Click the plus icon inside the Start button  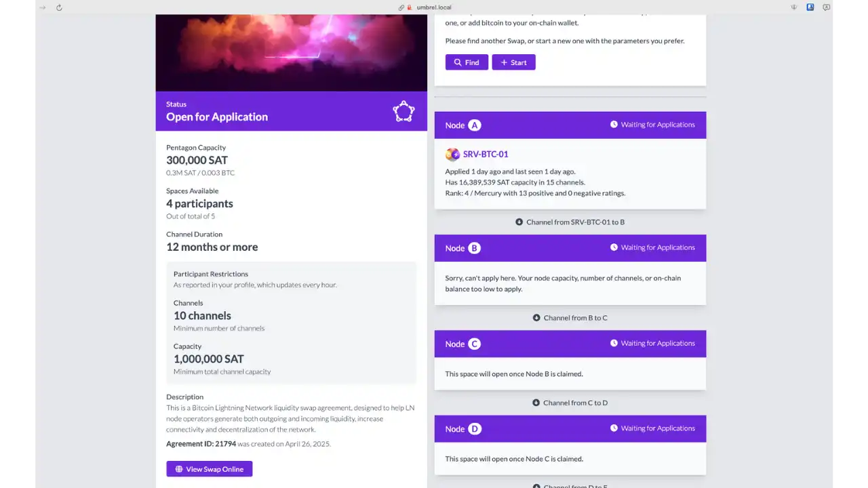click(x=505, y=62)
